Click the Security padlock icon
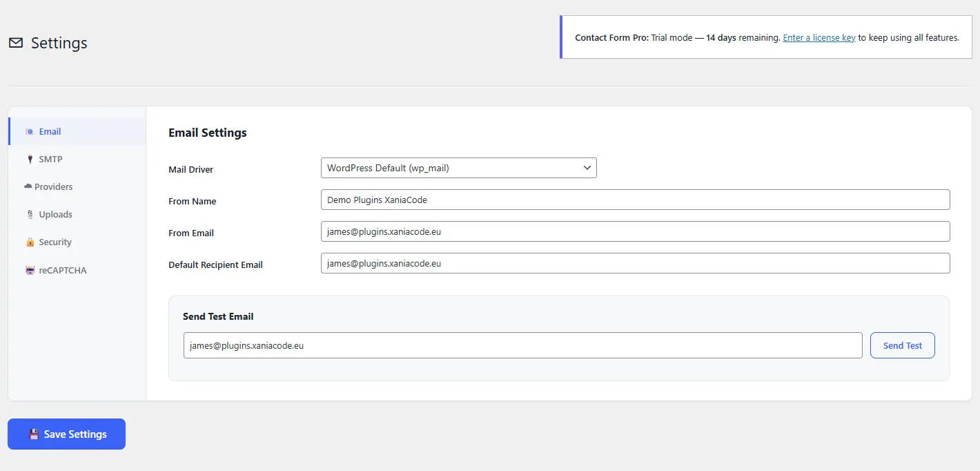The width and height of the screenshot is (980, 471). 30,242
